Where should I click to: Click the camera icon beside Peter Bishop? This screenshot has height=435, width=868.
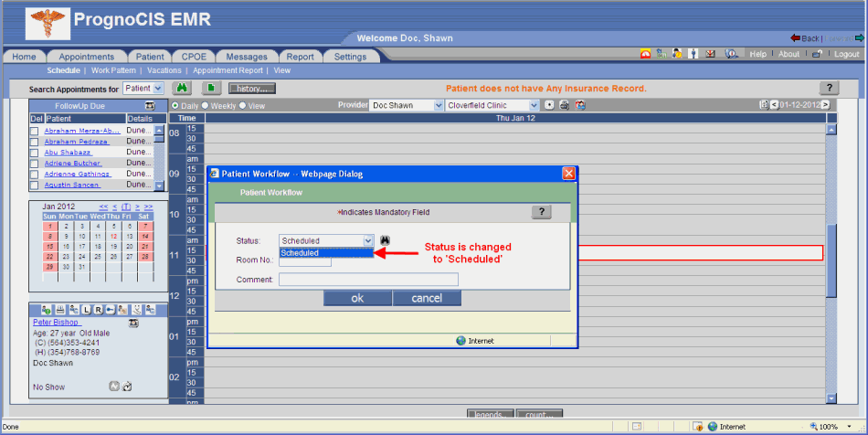133,323
